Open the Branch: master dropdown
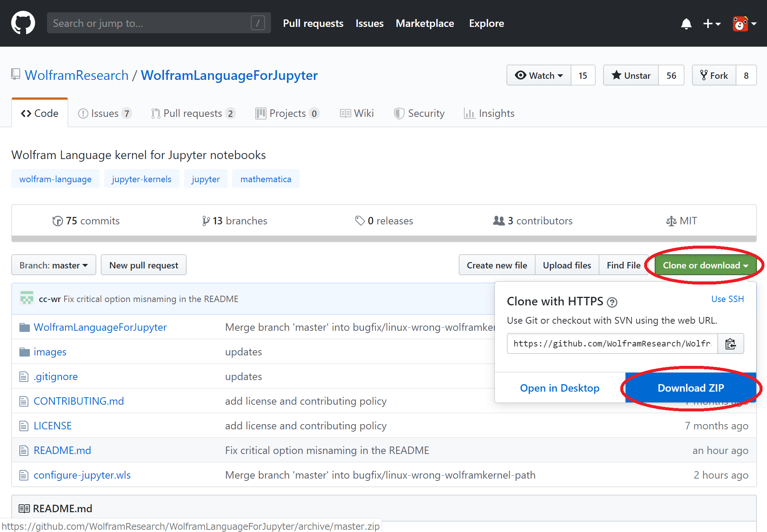 click(54, 265)
